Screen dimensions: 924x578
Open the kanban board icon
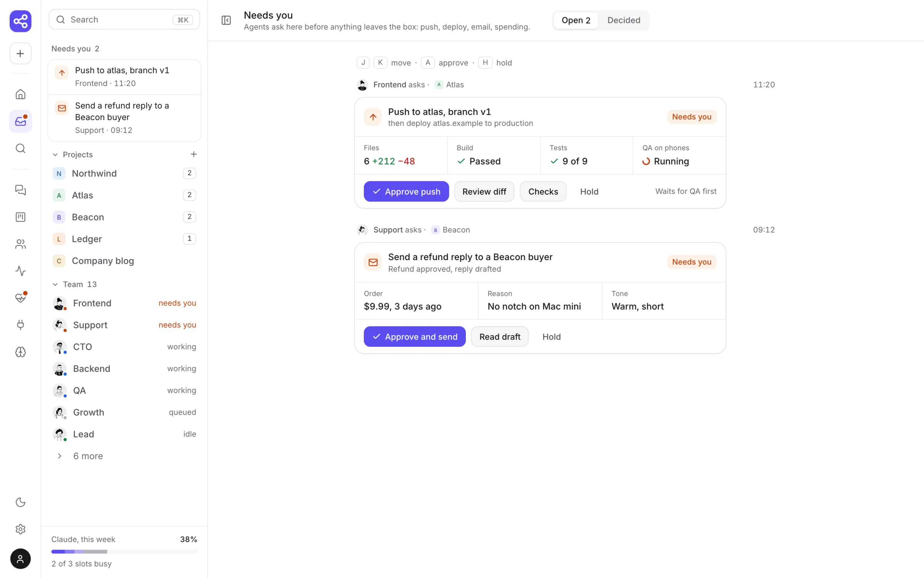click(20, 217)
